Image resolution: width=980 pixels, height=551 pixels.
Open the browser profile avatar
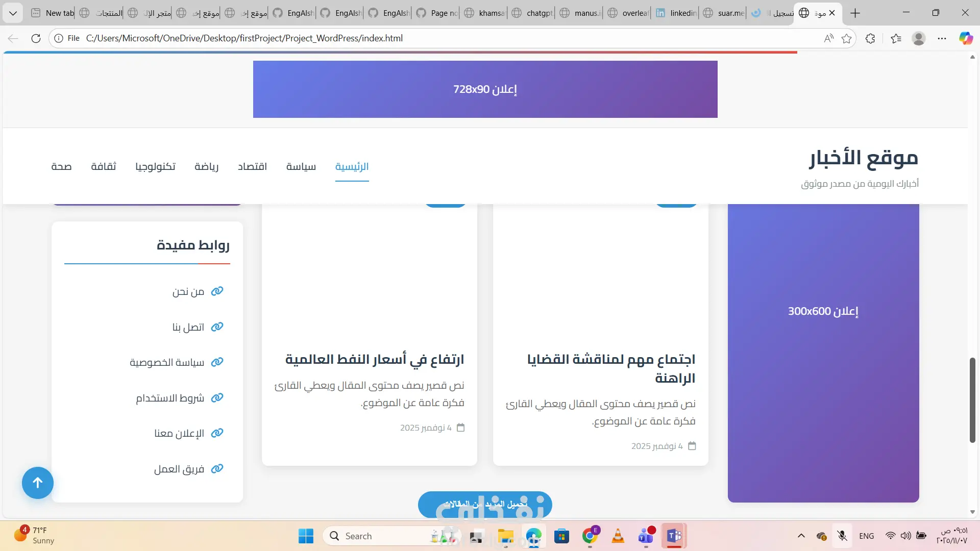919,38
